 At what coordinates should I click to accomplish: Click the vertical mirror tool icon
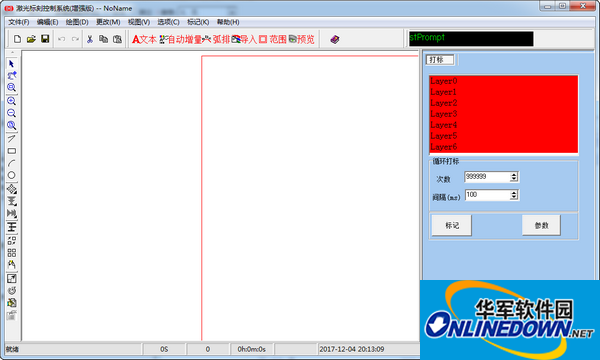pos(11,201)
